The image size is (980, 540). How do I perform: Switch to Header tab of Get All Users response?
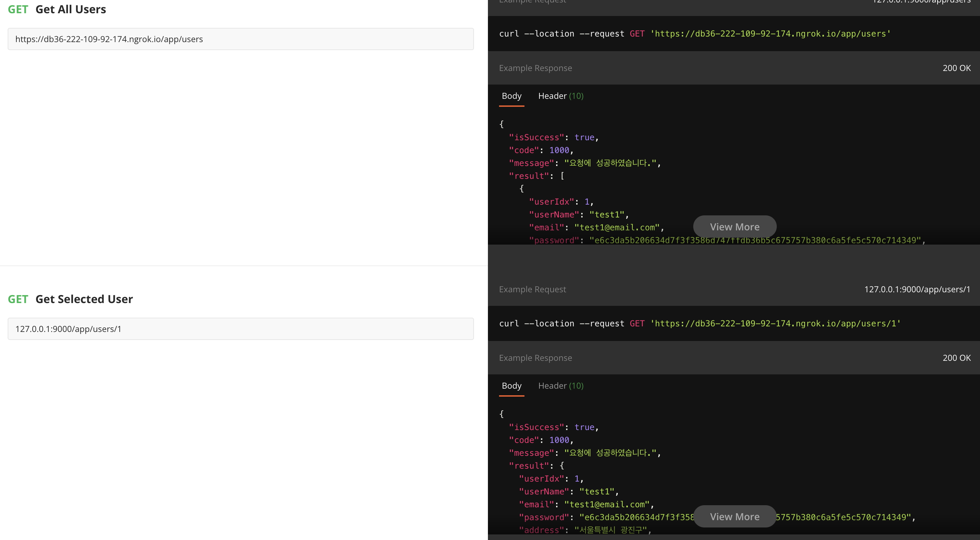[560, 96]
